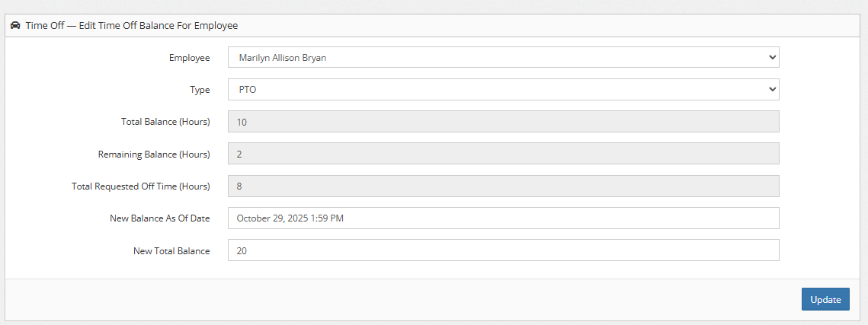Open the Employee dropdown showing Marilyn Allison Bryan
Image resolution: width=868 pixels, height=325 pixels.
503,58
